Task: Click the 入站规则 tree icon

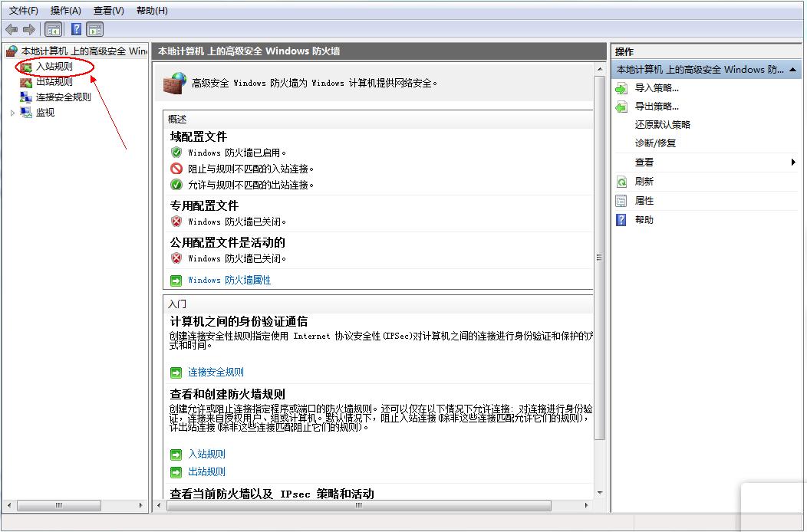Action: pyautogui.click(x=26, y=67)
